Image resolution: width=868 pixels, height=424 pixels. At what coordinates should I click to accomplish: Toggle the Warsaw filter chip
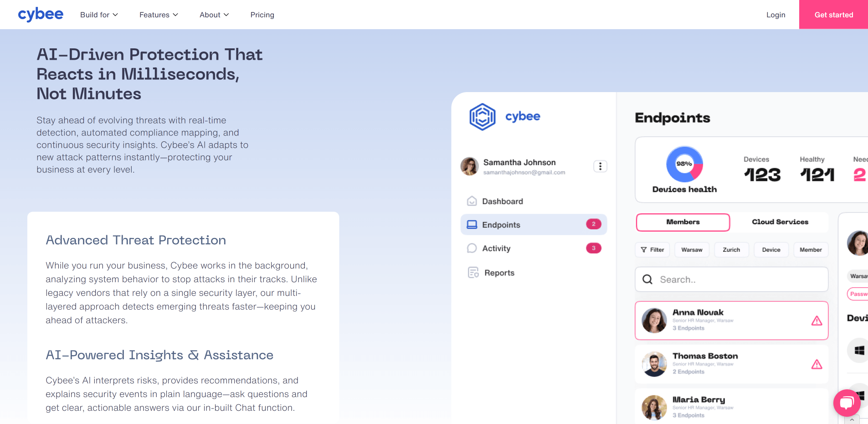tap(692, 250)
